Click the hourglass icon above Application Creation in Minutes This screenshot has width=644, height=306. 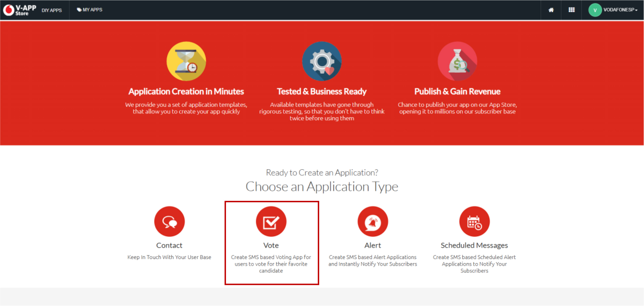coord(186,61)
